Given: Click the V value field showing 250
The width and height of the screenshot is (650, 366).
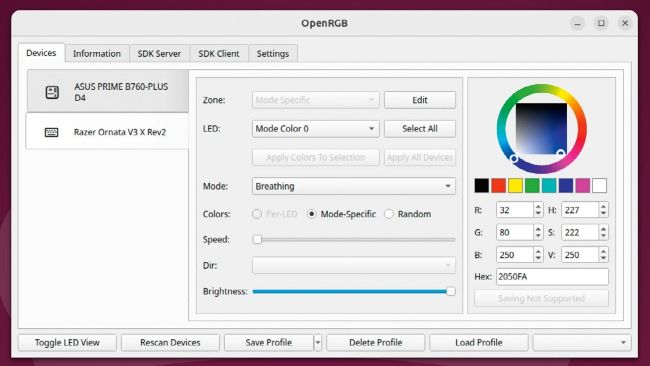Looking at the screenshot, I should coord(580,255).
